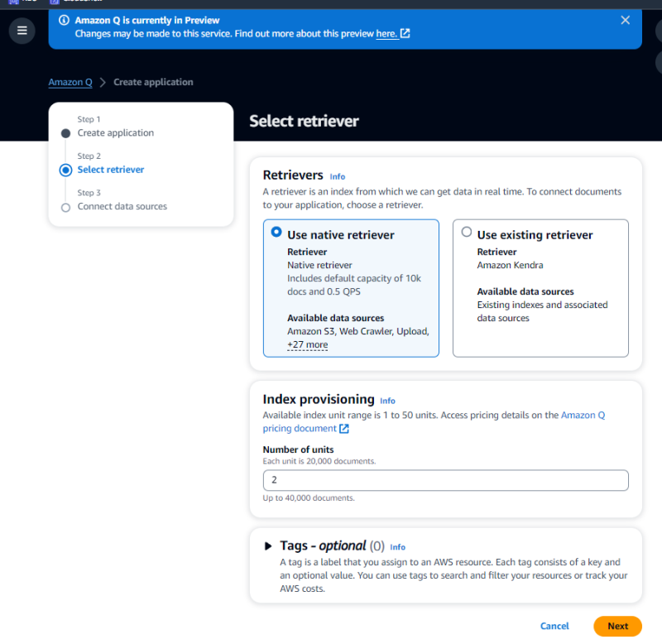Click 'Up to 40,000 documents.' hint text
This screenshot has width=662, height=644.
309,497
